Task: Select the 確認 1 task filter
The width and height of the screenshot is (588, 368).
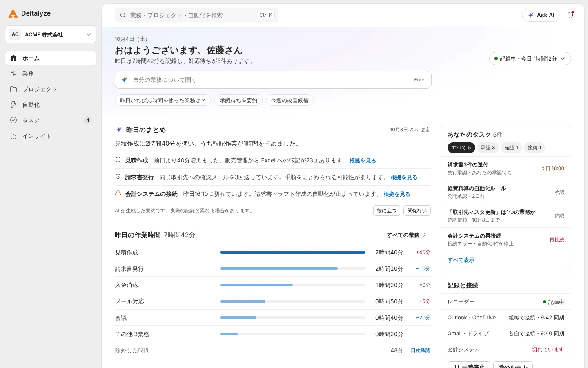Action: pyautogui.click(x=511, y=148)
